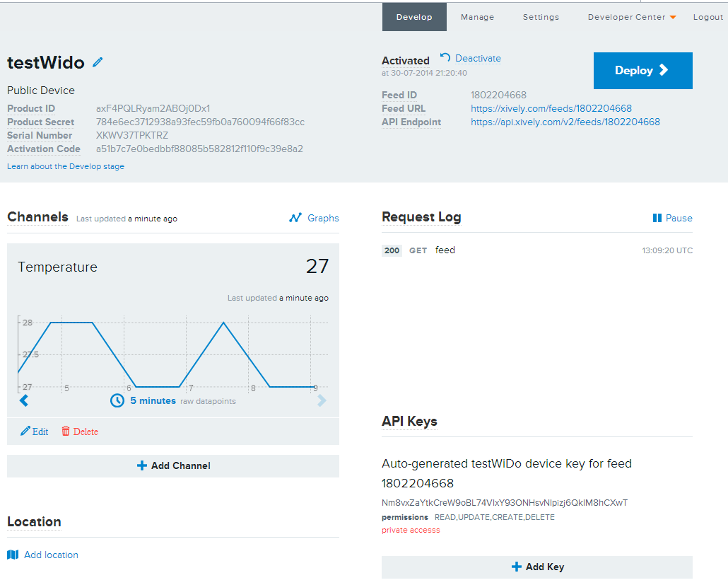The height and width of the screenshot is (585, 728).
Task: Open Graphs via the line-chart icon
Action: 295,217
